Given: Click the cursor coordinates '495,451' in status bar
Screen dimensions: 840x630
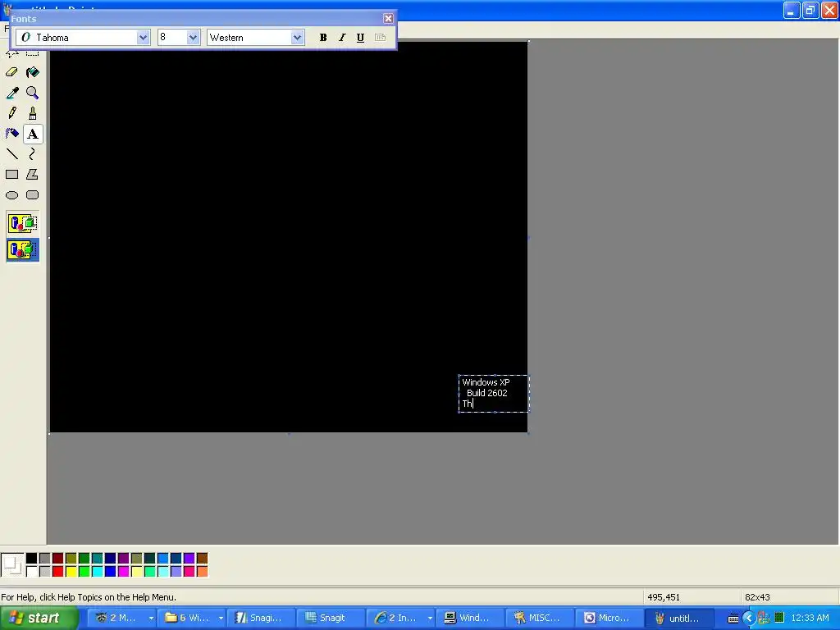Looking at the screenshot, I should click(x=663, y=597).
